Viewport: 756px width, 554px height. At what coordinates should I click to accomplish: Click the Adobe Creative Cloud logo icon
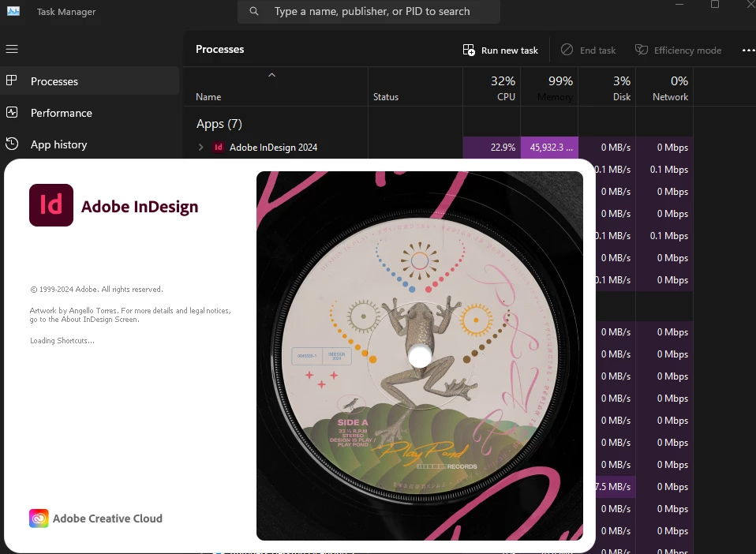(39, 518)
